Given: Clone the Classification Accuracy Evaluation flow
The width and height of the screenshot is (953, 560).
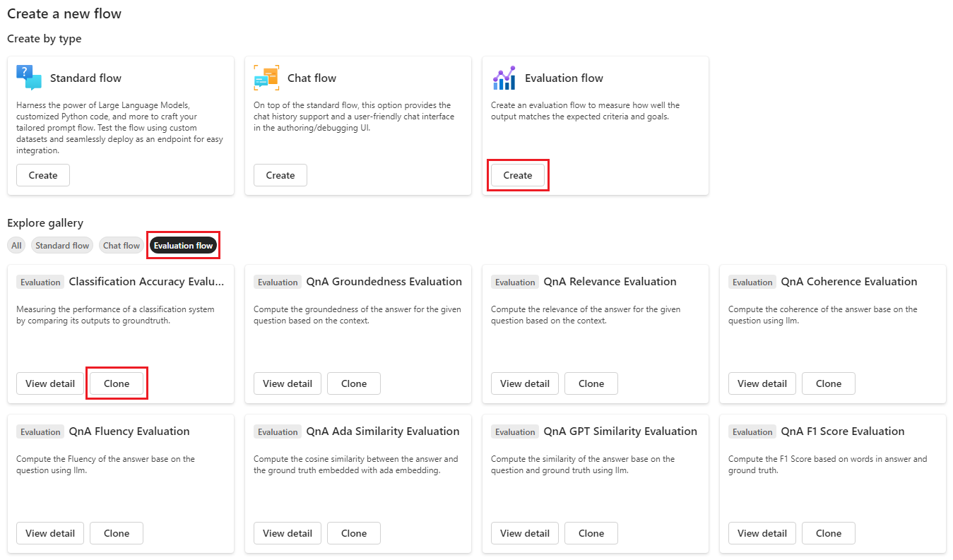Looking at the screenshot, I should coord(117,383).
